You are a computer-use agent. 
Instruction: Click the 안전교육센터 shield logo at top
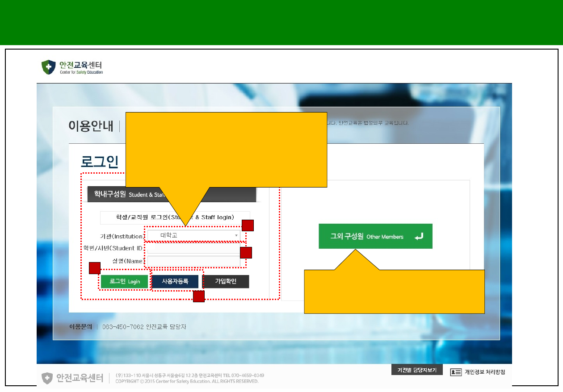tap(48, 67)
